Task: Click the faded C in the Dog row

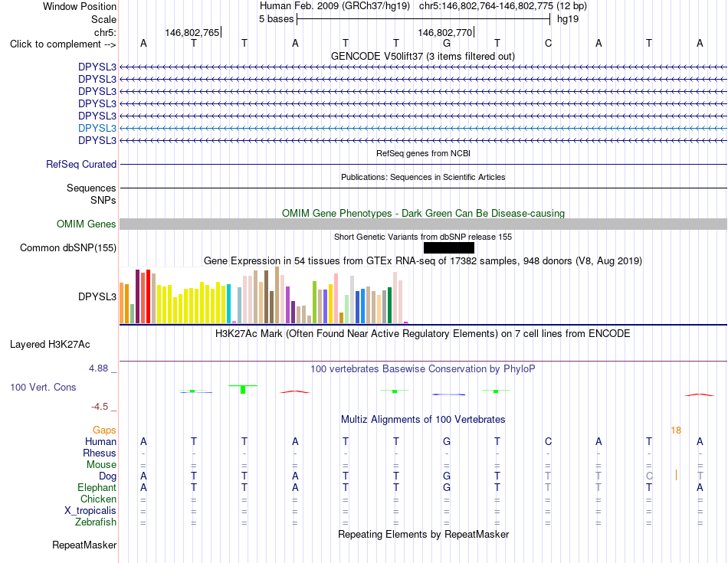Action: point(649,476)
